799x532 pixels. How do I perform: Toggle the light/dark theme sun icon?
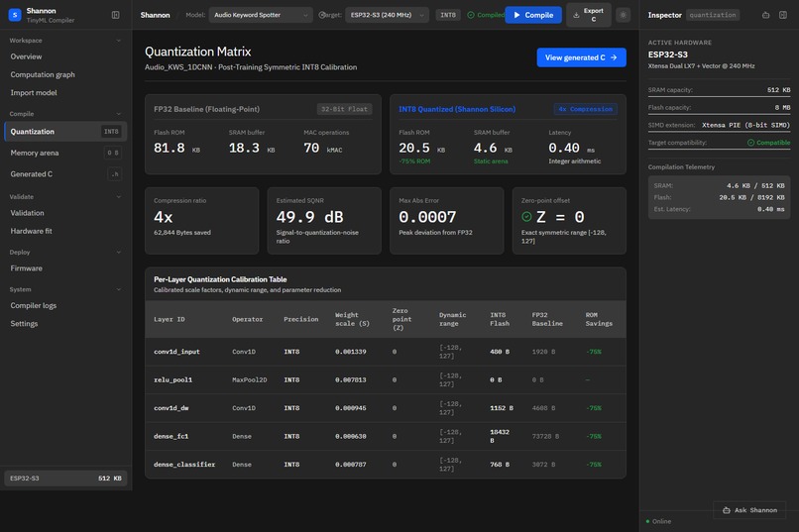pyautogui.click(x=623, y=15)
